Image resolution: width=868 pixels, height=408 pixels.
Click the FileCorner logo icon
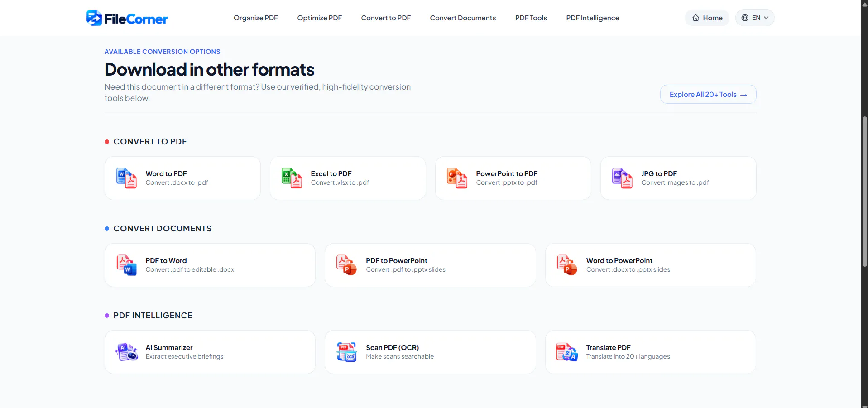coord(94,18)
